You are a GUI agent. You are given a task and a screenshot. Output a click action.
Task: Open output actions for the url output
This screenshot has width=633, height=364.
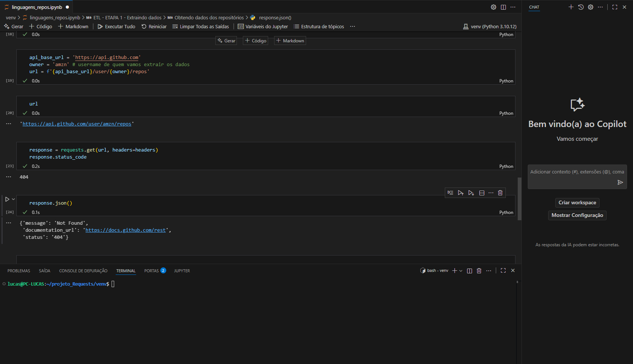[9, 124]
